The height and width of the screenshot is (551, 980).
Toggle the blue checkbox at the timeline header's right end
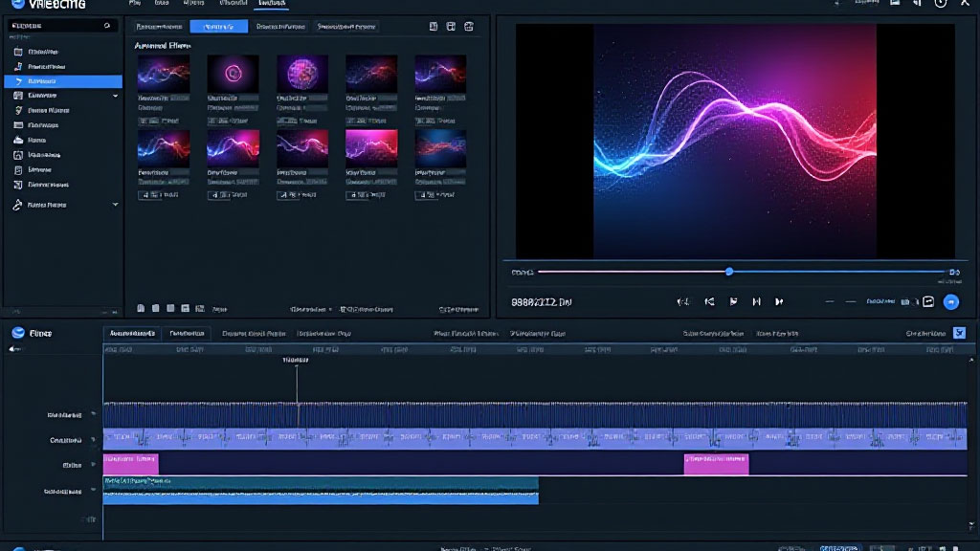coord(960,333)
